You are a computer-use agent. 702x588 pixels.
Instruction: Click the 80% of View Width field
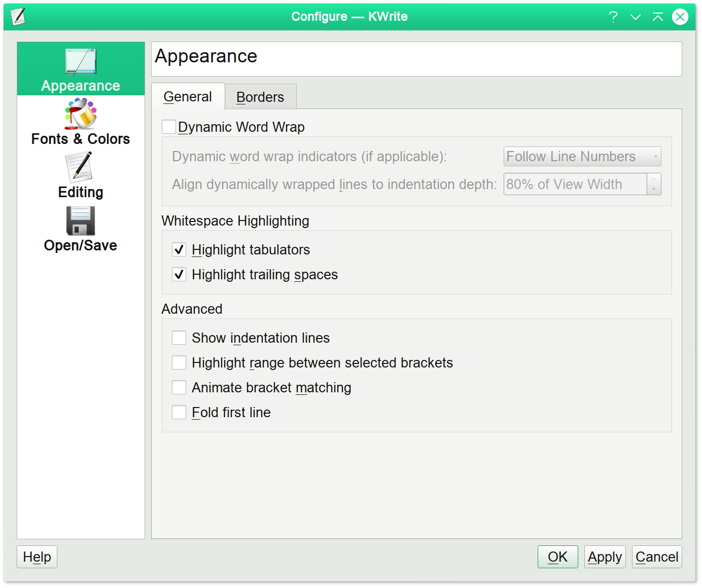(575, 184)
